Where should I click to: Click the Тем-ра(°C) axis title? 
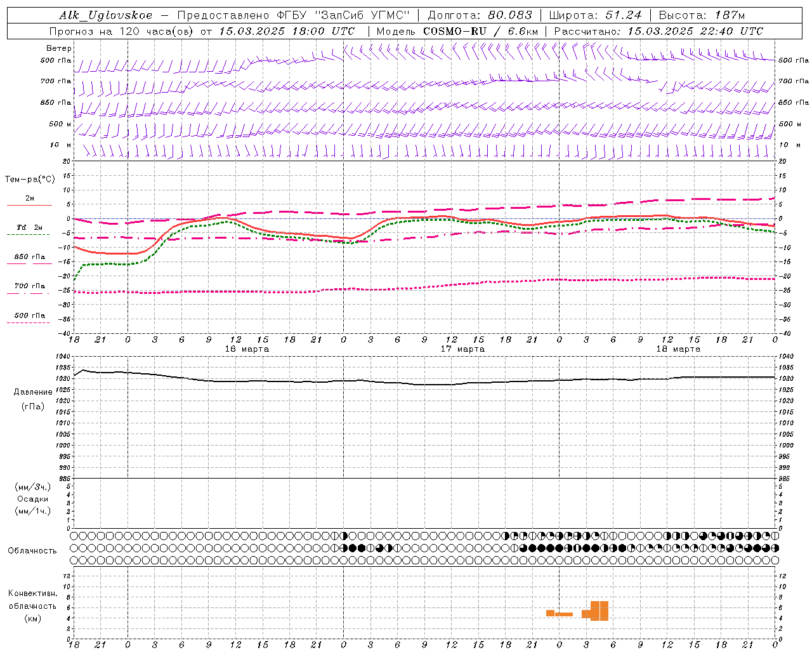click(30, 179)
